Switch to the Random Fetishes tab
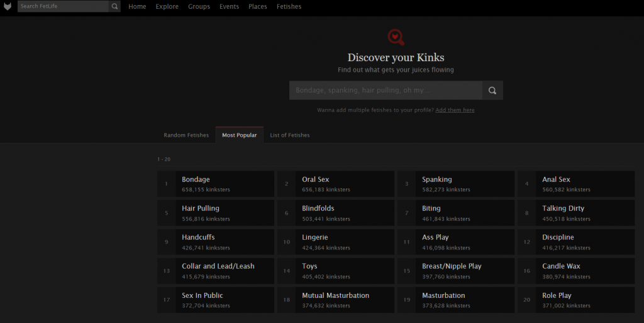Image resolution: width=644 pixels, height=323 pixels. [x=186, y=135]
